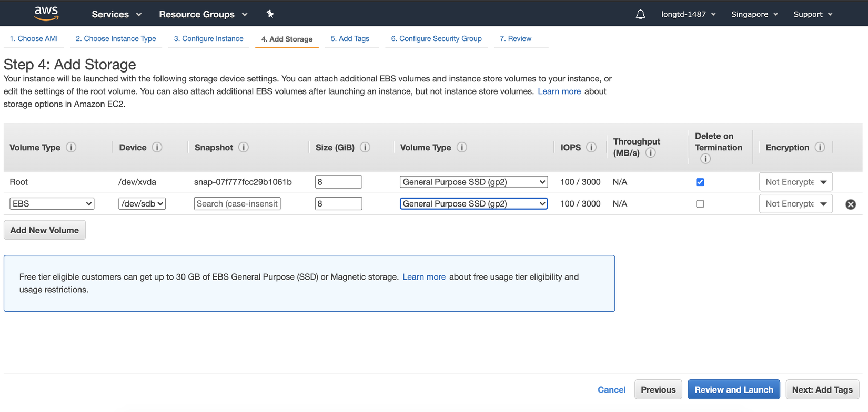This screenshot has width=868, height=412.
Task: Click info icon next to Device header
Action: pos(157,147)
